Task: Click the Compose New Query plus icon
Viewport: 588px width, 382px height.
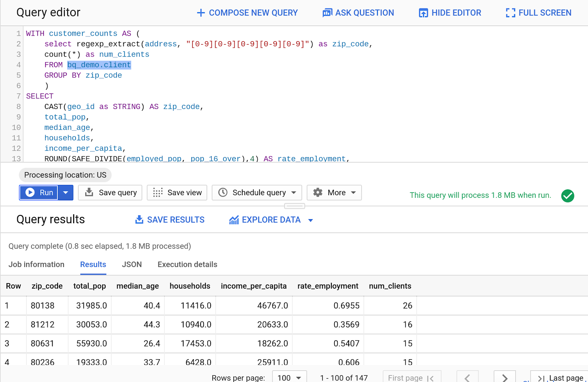Action: click(201, 13)
